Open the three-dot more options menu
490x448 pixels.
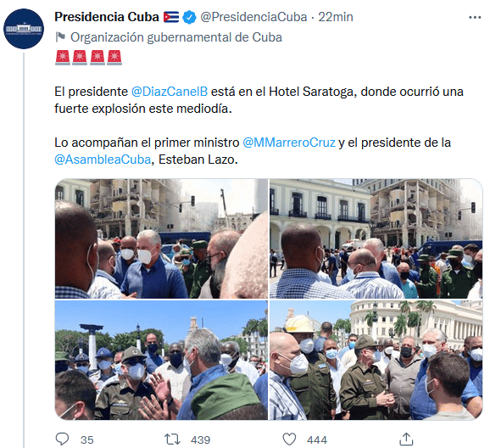pyautogui.click(x=475, y=18)
